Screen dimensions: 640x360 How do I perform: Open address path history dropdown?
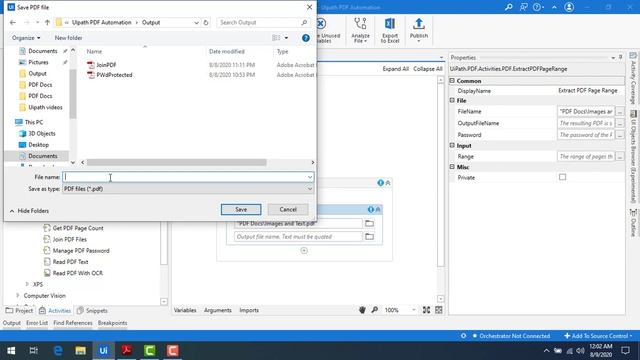click(196, 22)
